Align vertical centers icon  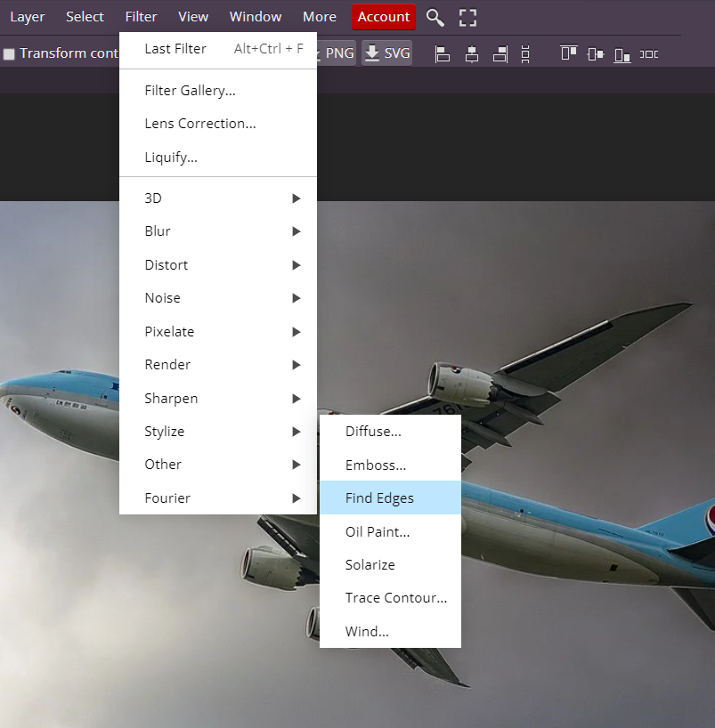coord(596,54)
